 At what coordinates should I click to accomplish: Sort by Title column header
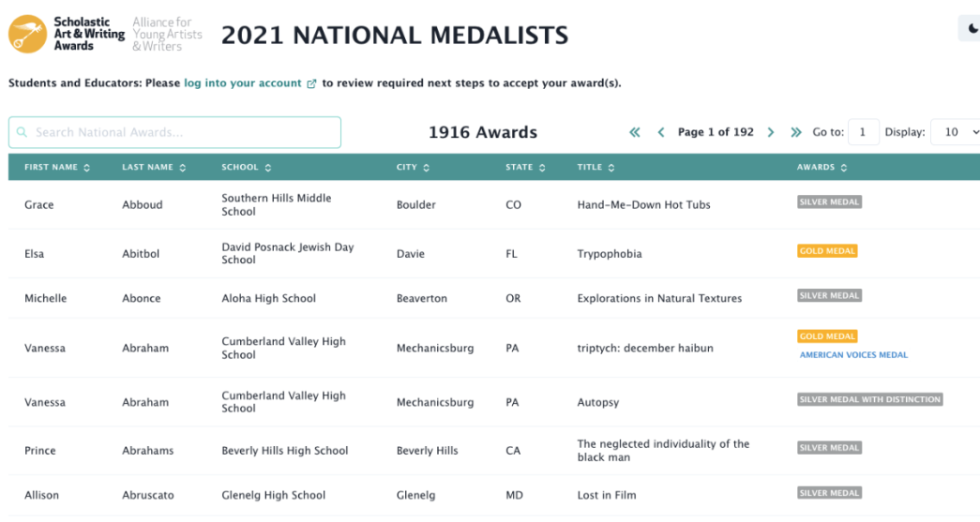(596, 168)
